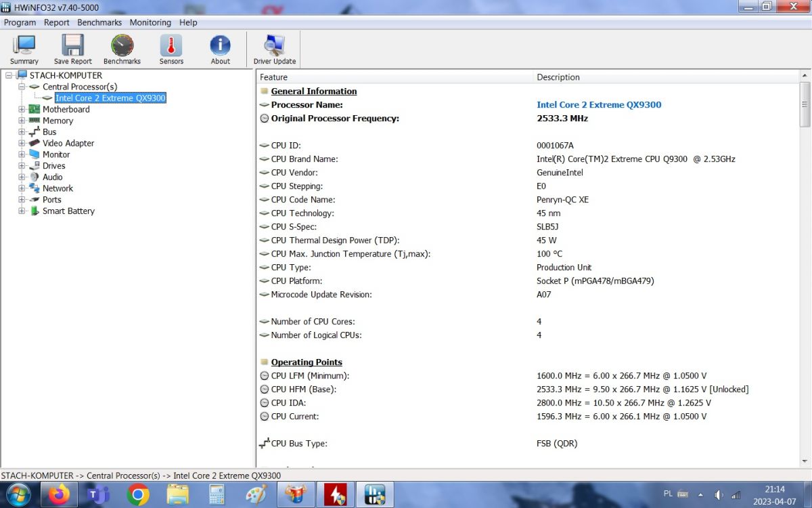Image resolution: width=812 pixels, height=508 pixels.
Task: Click the General Information section heading
Action: 314,91
